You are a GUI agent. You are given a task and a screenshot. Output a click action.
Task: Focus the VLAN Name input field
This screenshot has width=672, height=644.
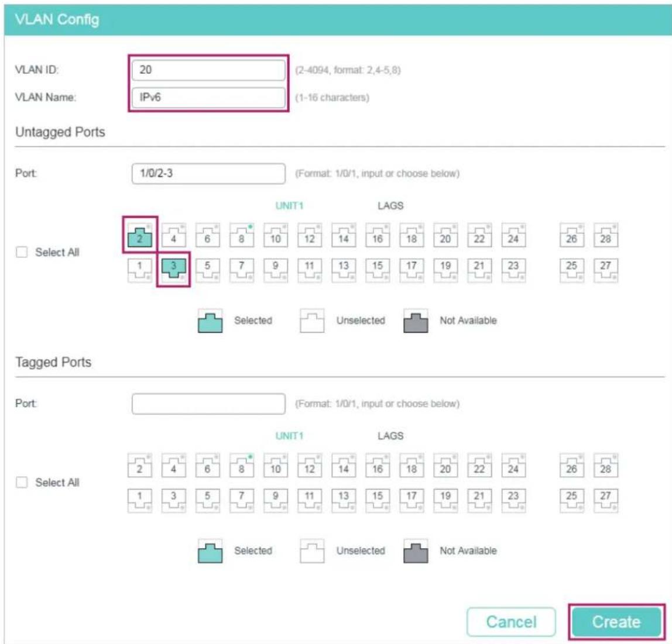click(208, 97)
